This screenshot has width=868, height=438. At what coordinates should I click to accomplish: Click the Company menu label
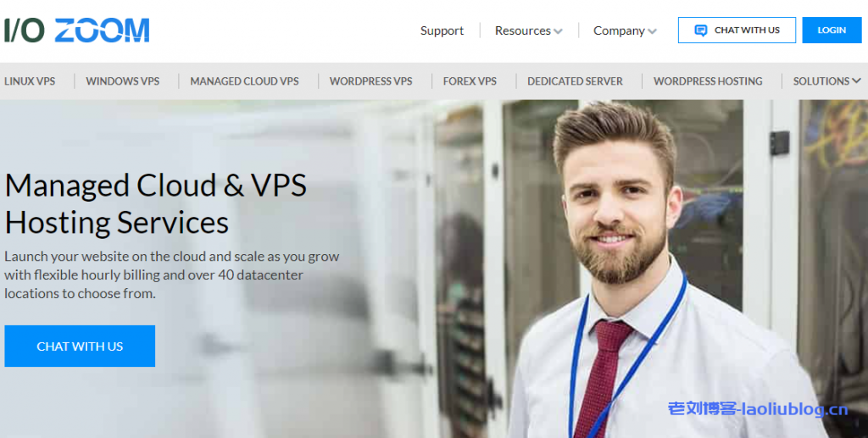pos(619,30)
